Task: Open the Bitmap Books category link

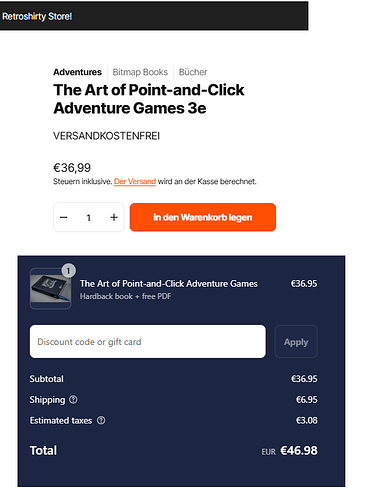Action: point(140,72)
